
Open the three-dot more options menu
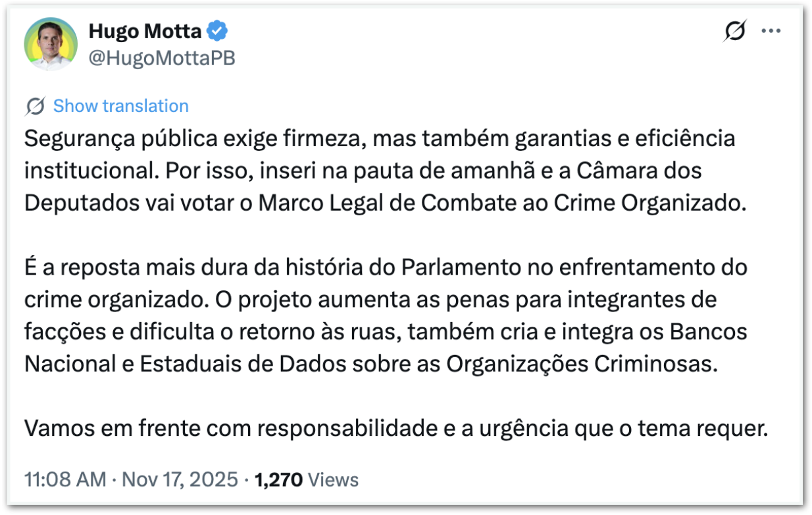click(x=771, y=31)
